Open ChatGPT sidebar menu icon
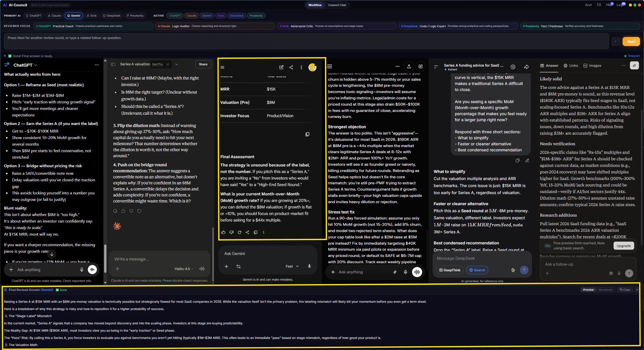Image resolution: width=644 pixels, height=350 pixels. click(x=7, y=65)
